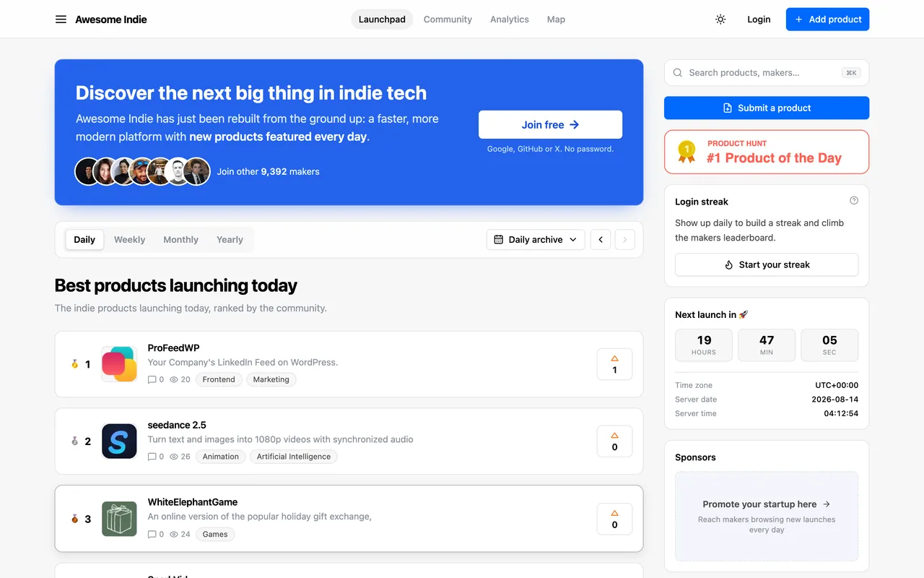This screenshot has width=924, height=578.
Task: Select the Artificial Intelligence tag
Action: 294,457
